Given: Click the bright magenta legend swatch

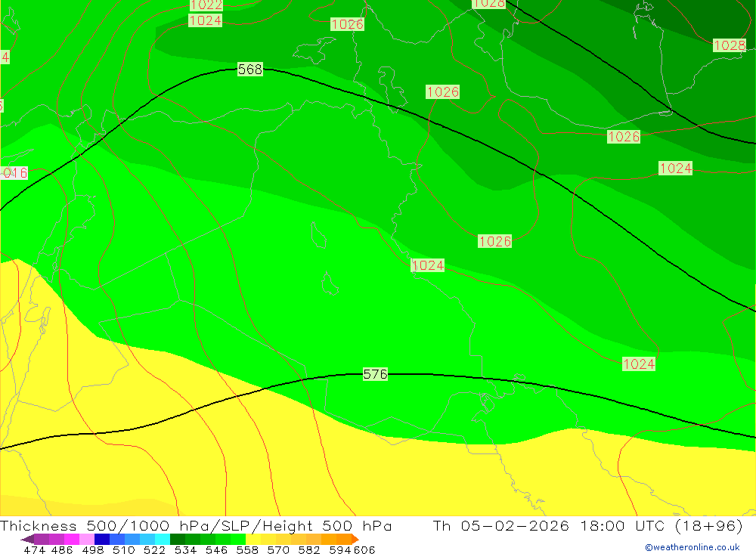Looking at the screenshot, I should click(x=72, y=539).
